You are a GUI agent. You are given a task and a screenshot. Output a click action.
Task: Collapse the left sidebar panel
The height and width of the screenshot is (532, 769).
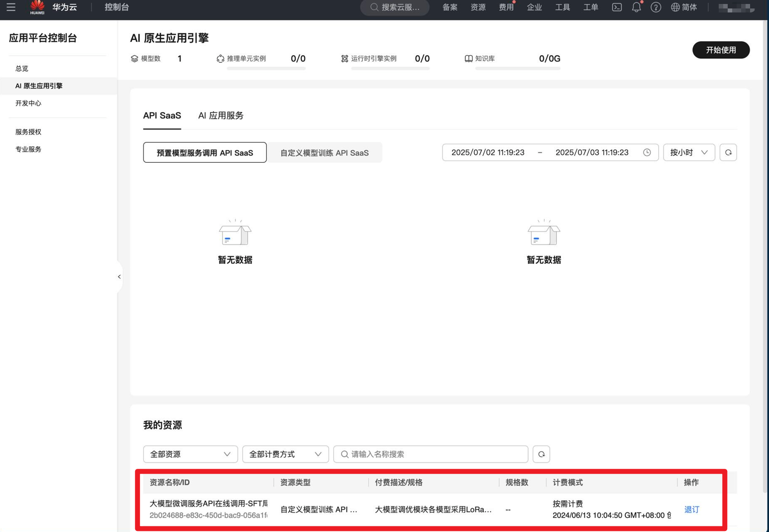coord(119,277)
